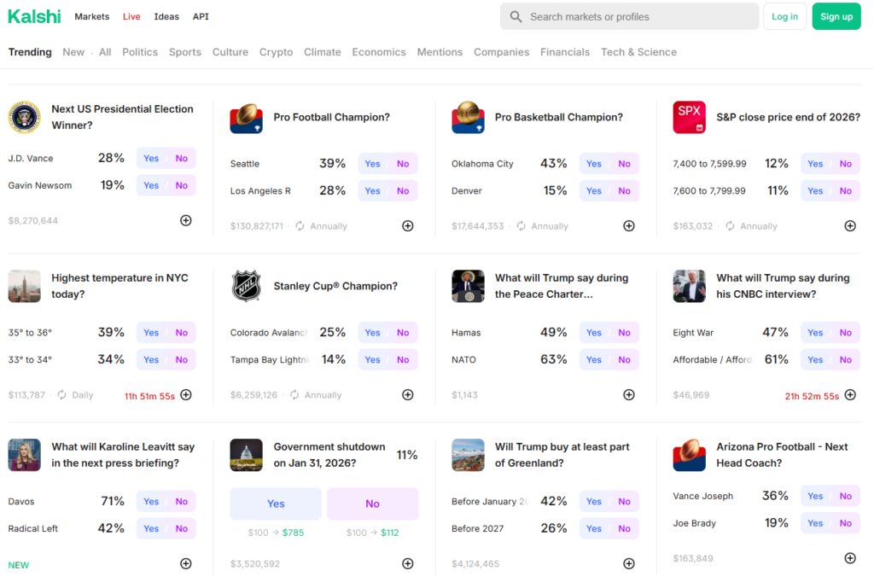Select Yes for J.D. Vance
Viewport: 874px width, 588px height.
tap(151, 158)
